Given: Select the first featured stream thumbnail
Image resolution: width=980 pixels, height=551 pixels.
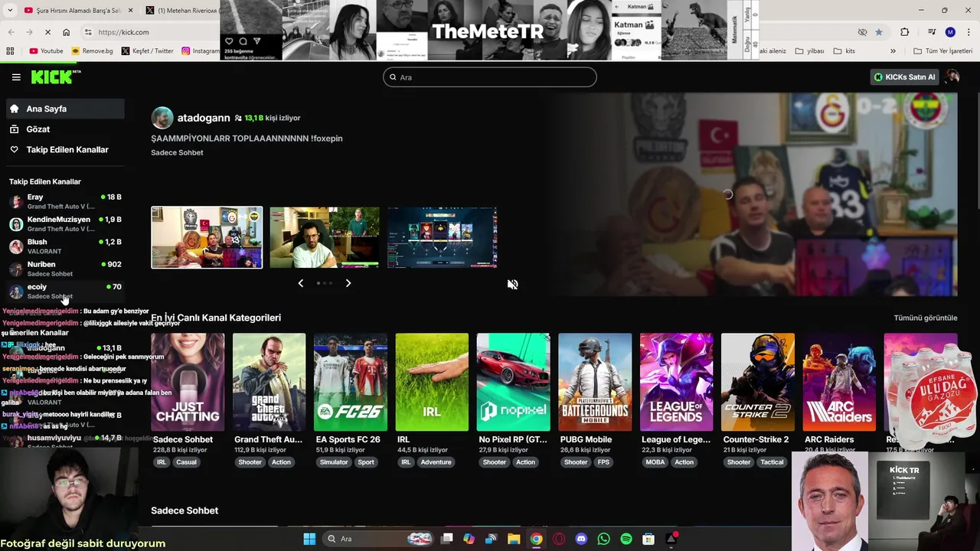Looking at the screenshot, I should [x=207, y=237].
